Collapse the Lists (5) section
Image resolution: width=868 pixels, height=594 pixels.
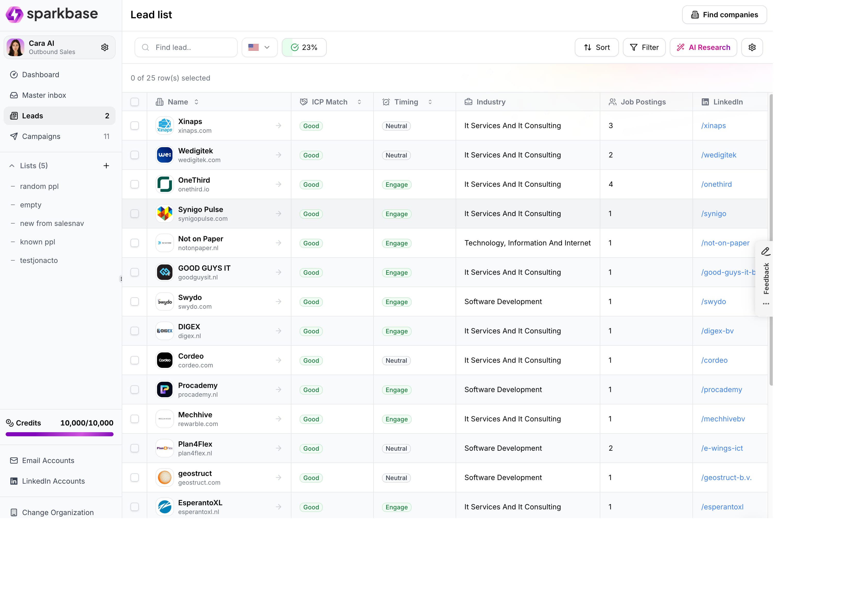point(12,166)
